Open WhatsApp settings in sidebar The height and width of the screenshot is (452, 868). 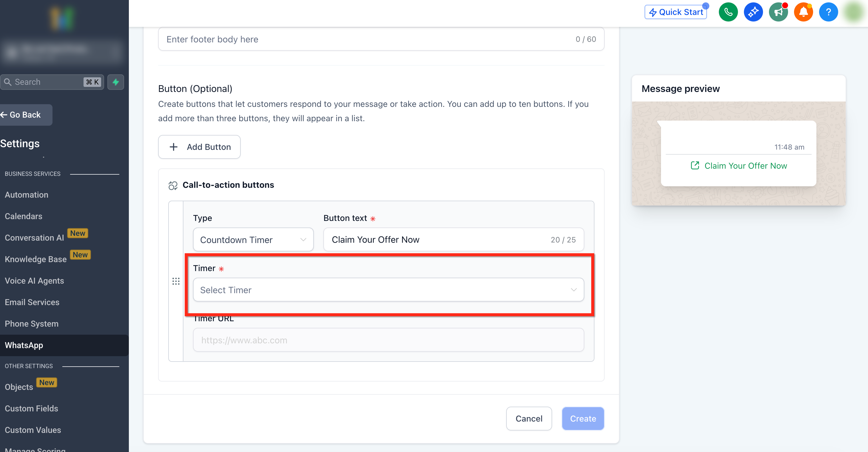[x=24, y=345]
